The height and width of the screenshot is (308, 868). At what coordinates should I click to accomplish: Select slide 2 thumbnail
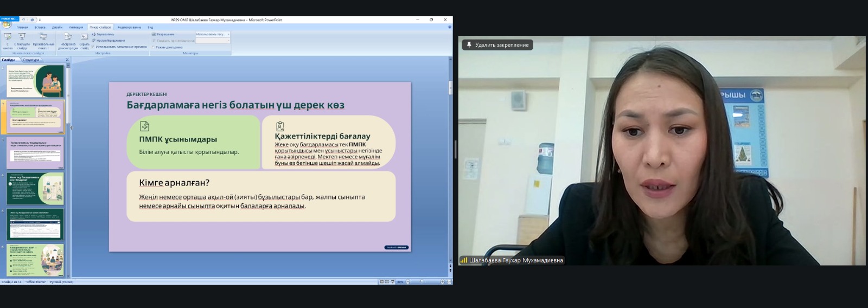pos(36,117)
